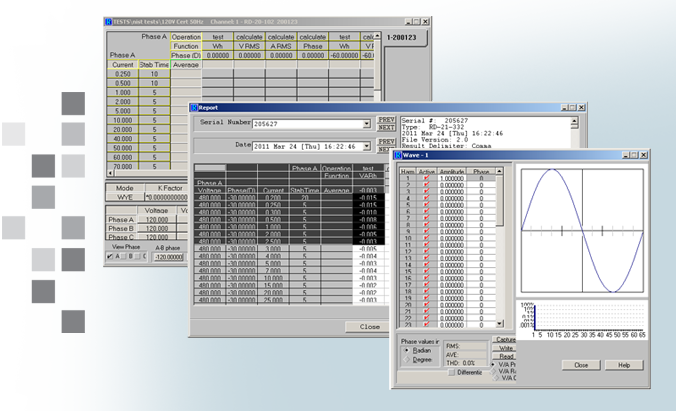Close the TESTS window from its title bar

426,22
